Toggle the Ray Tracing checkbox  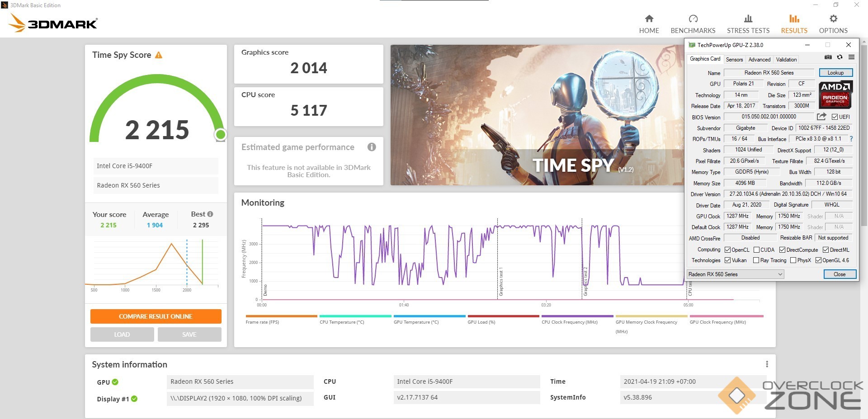click(756, 260)
